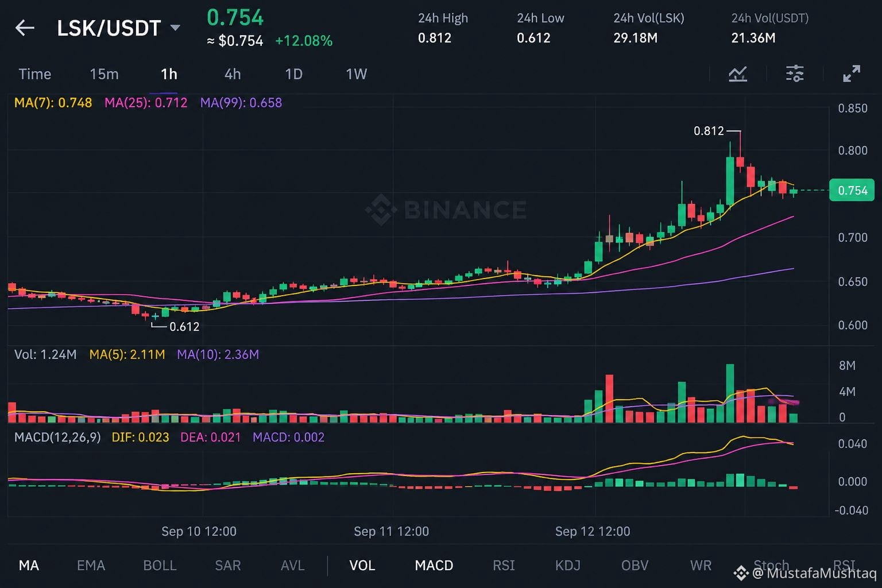882x588 pixels.
Task: Toggle the MA indicator
Action: pos(29,566)
